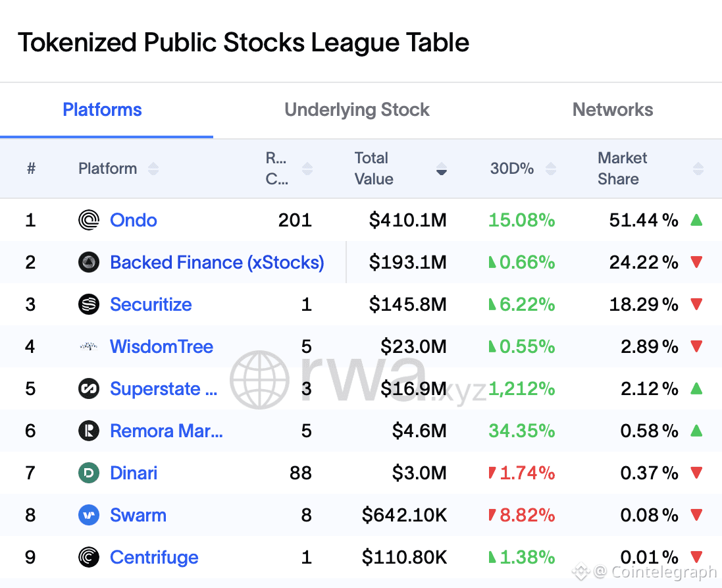Viewport: 722px width, 588px height.
Task: Click the Backed Finance (xStocks) logo icon
Action: coord(89,262)
